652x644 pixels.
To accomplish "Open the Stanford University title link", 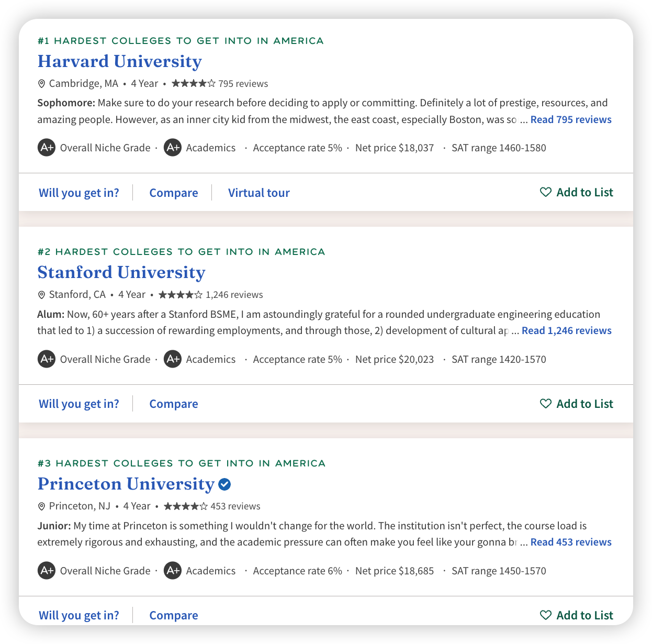I will click(121, 272).
